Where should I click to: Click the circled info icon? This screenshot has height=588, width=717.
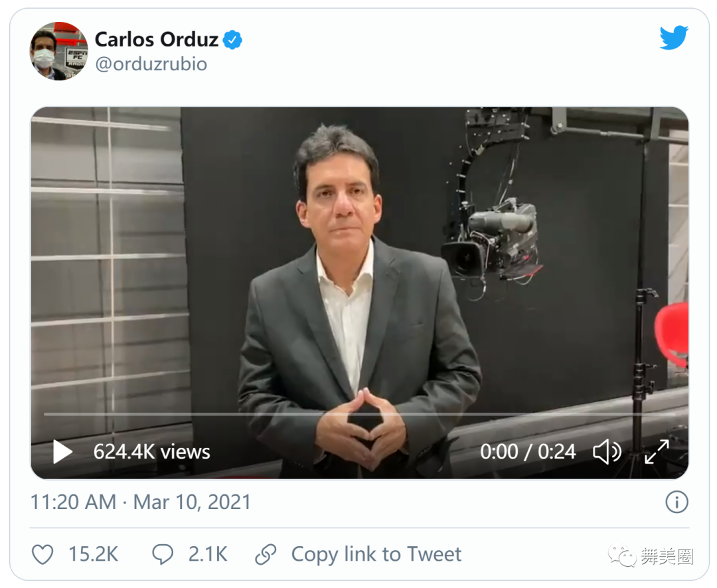676,502
